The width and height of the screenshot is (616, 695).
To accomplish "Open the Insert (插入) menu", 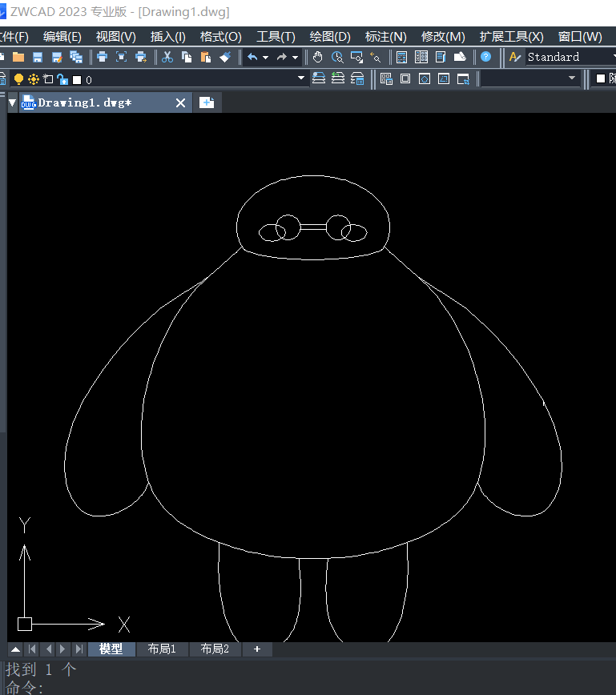I will coord(167,36).
